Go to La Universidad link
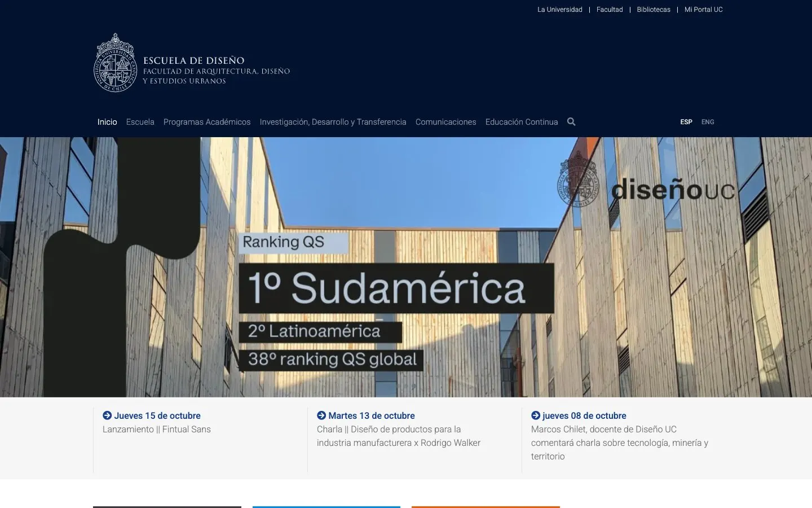The height and width of the screenshot is (508, 812). (x=560, y=10)
